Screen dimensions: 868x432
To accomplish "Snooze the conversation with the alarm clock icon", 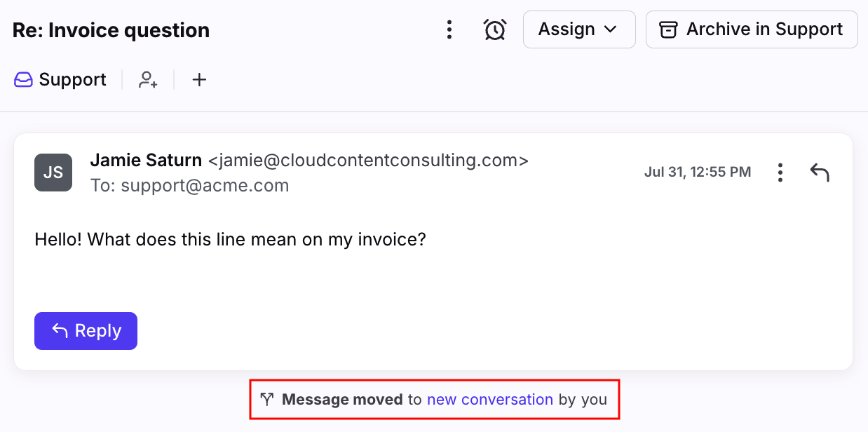I will pyautogui.click(x=495, y=29).
